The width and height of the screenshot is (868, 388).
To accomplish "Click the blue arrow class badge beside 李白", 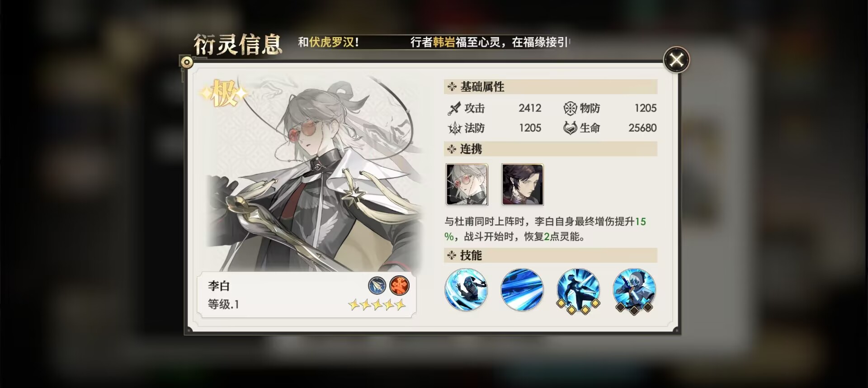I will pyautogui.click(x=377, y=286).
